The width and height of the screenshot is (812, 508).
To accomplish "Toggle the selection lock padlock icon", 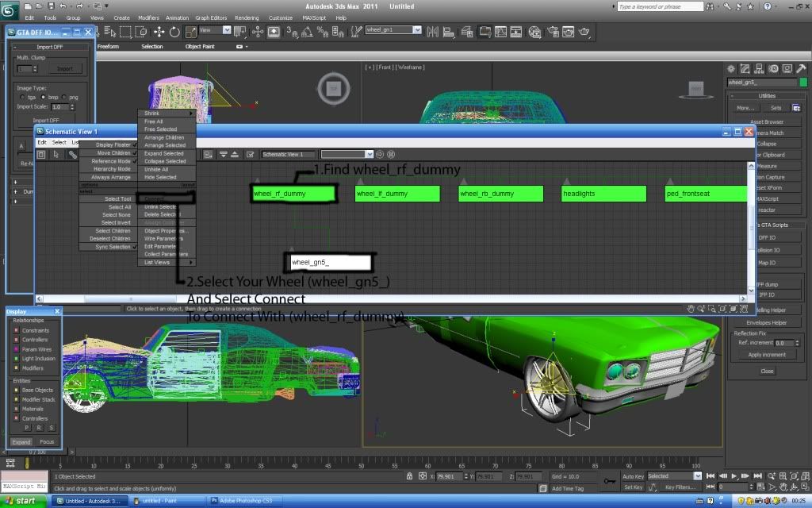I will point(410,476).
